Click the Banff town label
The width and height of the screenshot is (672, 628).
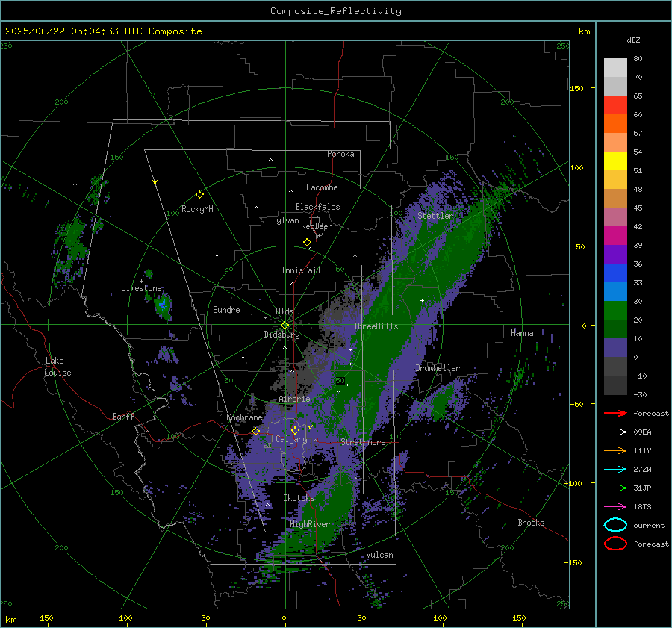coord(123,416)
